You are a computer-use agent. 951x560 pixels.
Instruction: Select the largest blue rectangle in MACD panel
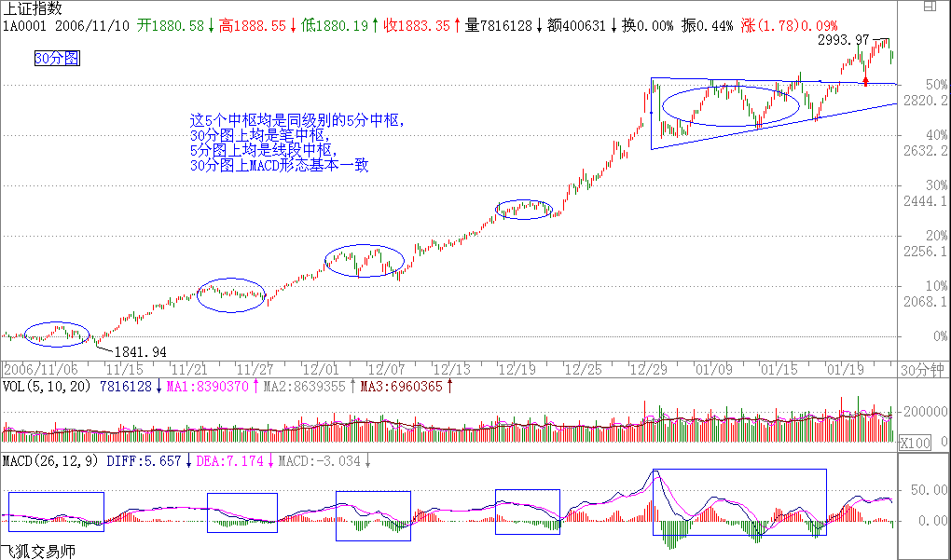(x=738, y=501)
